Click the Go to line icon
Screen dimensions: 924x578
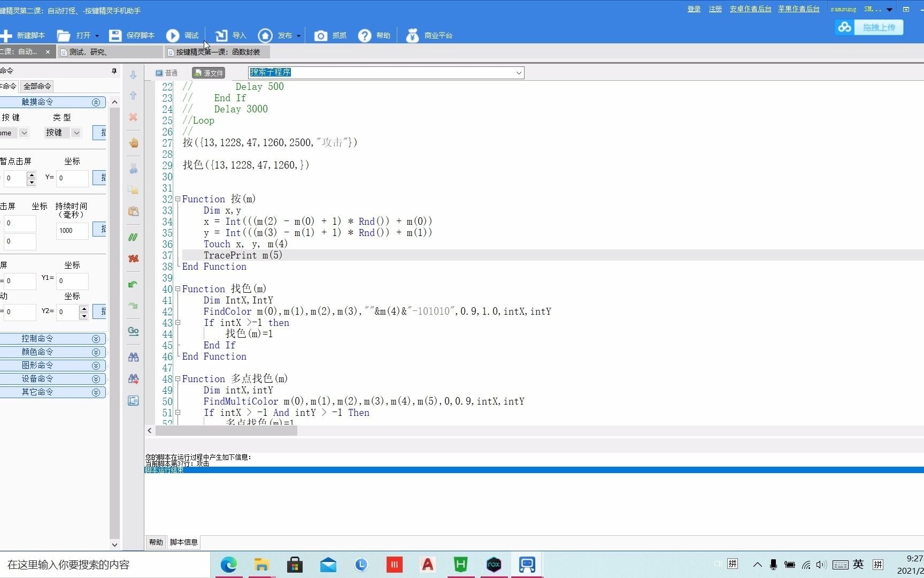pos(133,331)
